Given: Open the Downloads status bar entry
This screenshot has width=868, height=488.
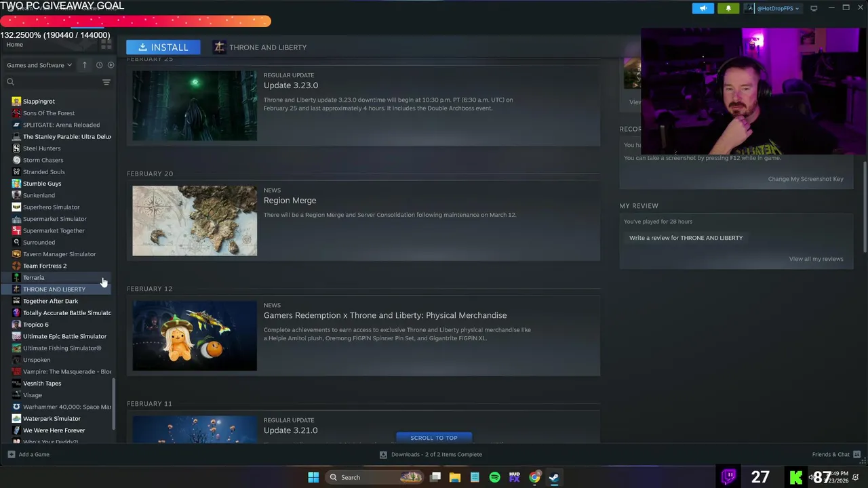Looking at the screenshot, I should tap(431, 454).
